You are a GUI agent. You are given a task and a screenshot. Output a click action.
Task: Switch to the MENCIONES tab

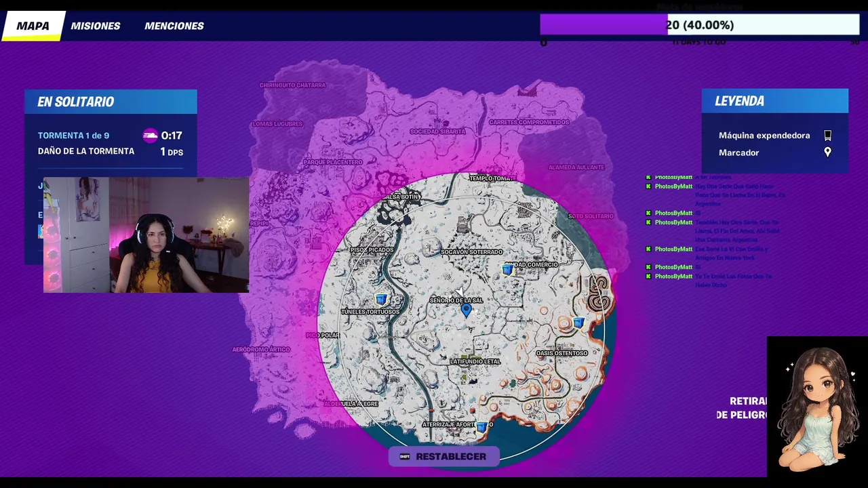[x=174, y=26]
